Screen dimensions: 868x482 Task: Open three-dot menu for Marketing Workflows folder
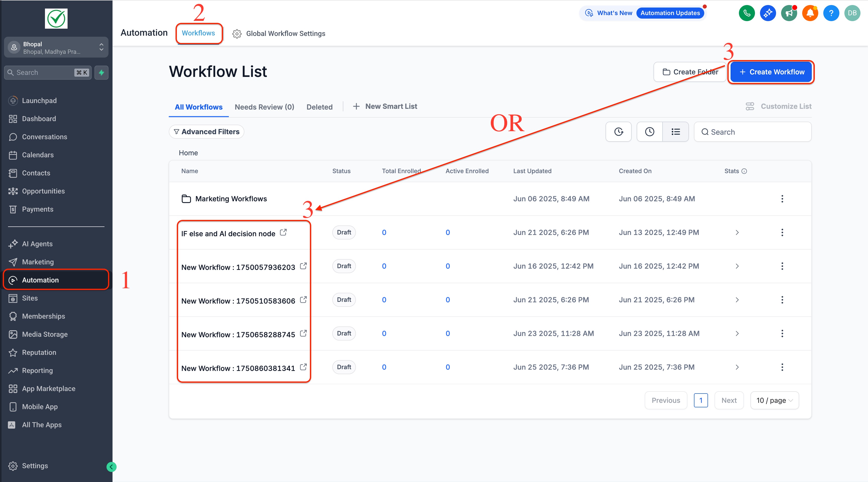[x=782, y=199]
